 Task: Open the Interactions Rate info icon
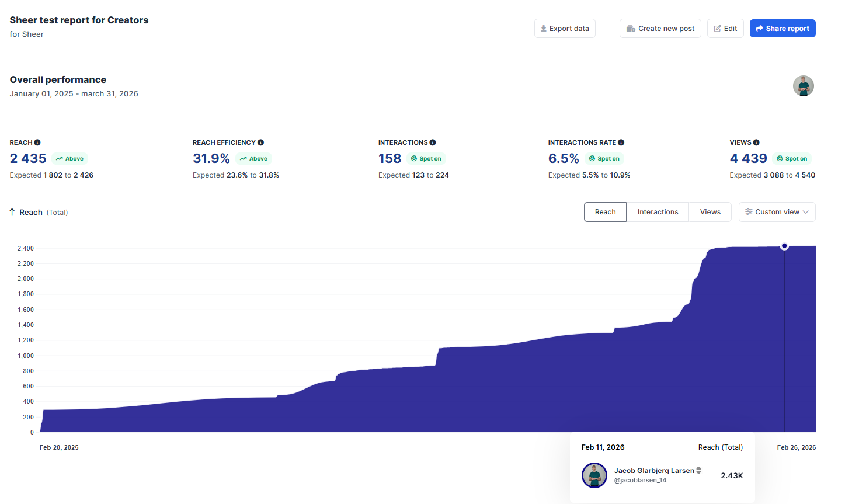coord(621,142)
